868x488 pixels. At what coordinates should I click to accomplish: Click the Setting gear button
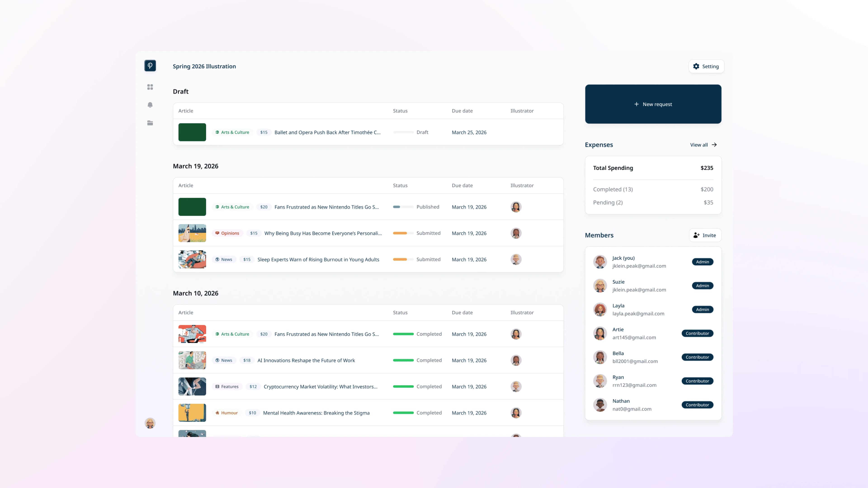tap(706, 66)
